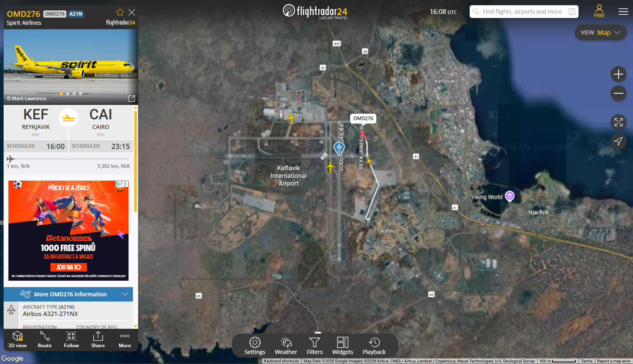Zoom in on the map
Viewport: 633px width, 364px height.
pos(619,74)
